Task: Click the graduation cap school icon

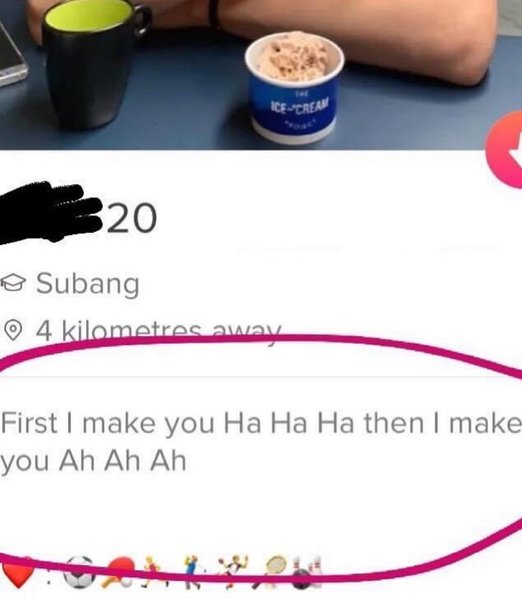Action: pos(13,283)
